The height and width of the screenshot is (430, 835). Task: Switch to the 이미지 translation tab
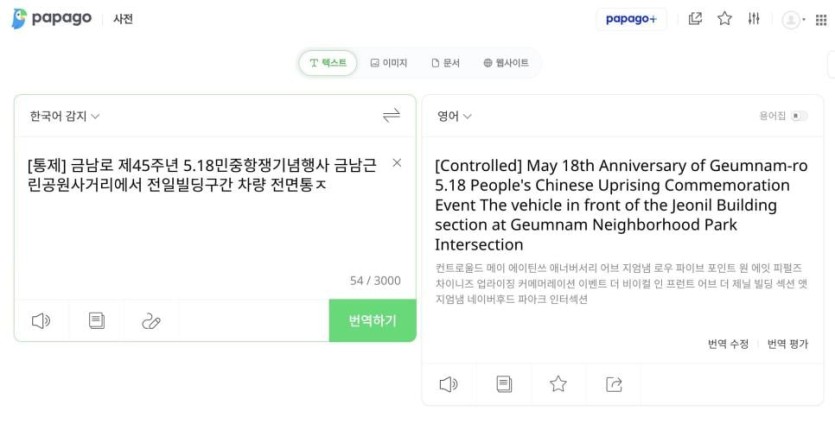[x=388, y=63]
